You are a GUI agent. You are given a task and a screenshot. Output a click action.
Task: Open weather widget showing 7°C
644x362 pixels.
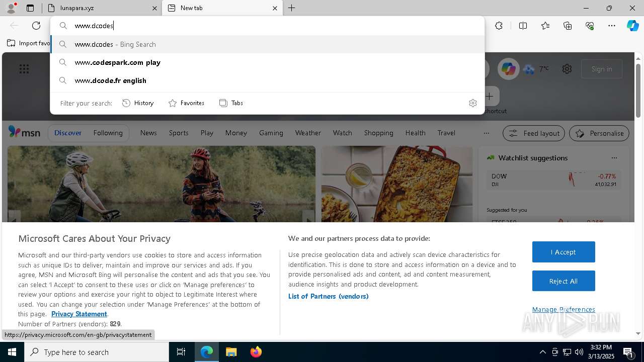pos(536,69)
